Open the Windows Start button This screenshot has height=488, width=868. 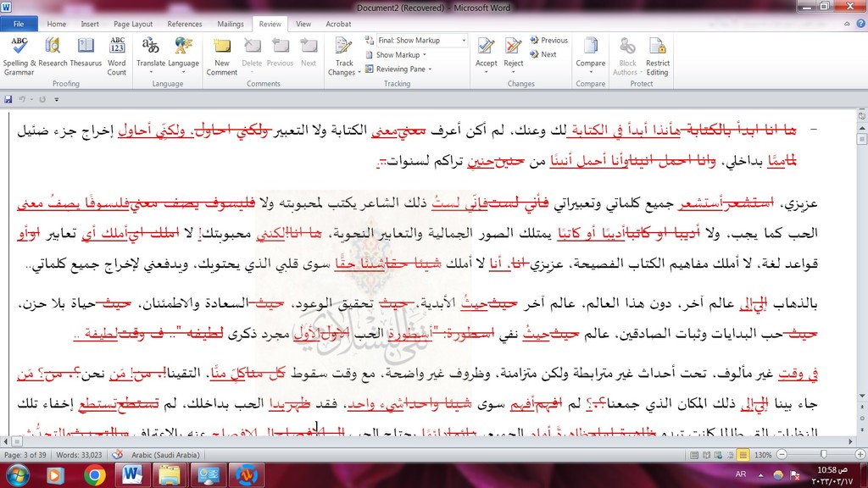(x=18, y=475)
